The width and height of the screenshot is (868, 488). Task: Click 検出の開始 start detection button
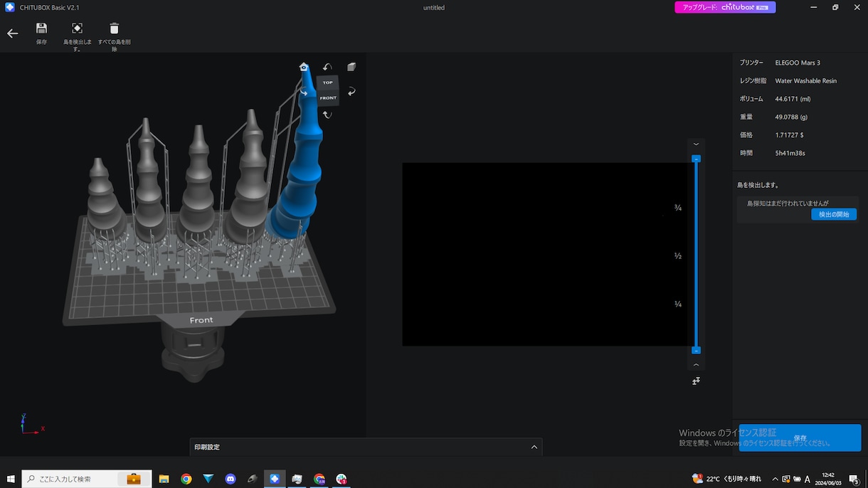tap(834, 214)
